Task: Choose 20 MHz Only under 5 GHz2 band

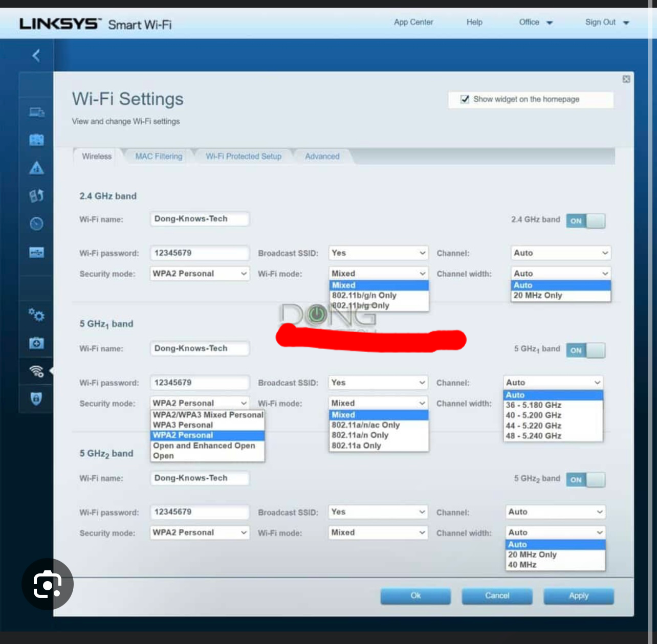Action: click(556, 554)
